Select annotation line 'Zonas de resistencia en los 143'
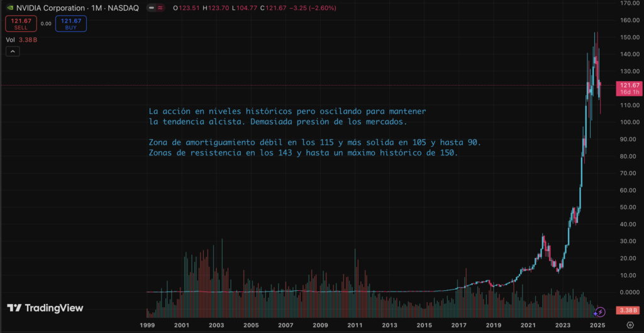 point(303,153)
